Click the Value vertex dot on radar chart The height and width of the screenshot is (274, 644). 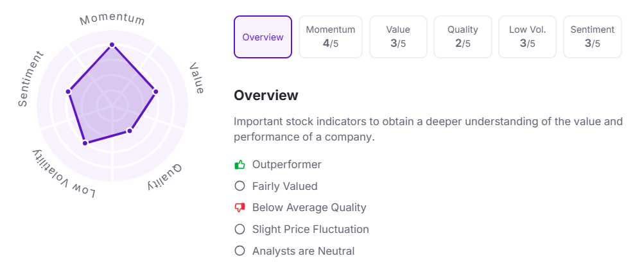(x=155, y=92)
